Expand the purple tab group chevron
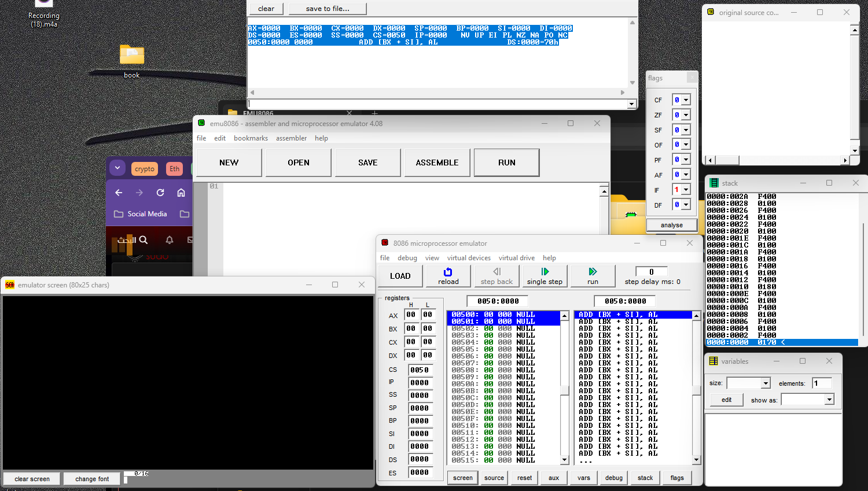868x491 pixels. click(117, 168)
